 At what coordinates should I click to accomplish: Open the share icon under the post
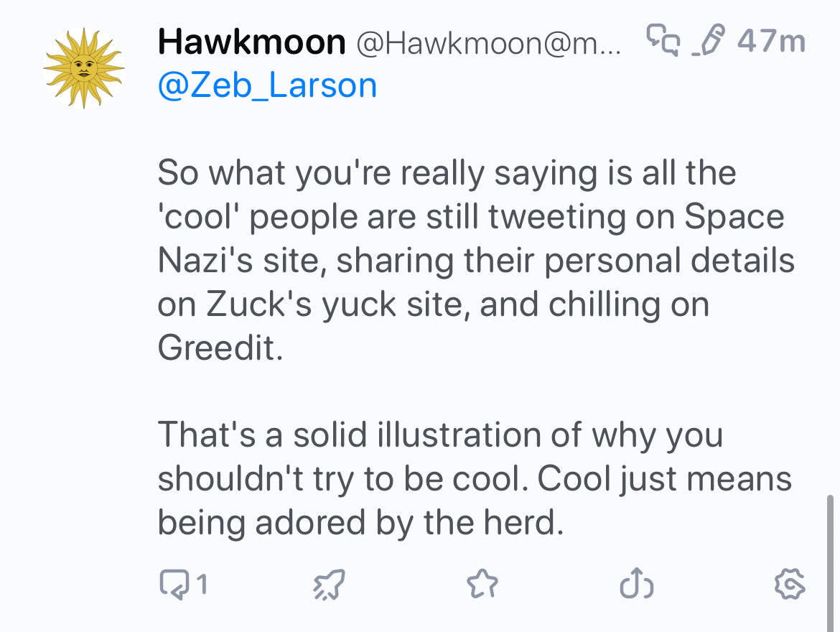coord(635,585)
